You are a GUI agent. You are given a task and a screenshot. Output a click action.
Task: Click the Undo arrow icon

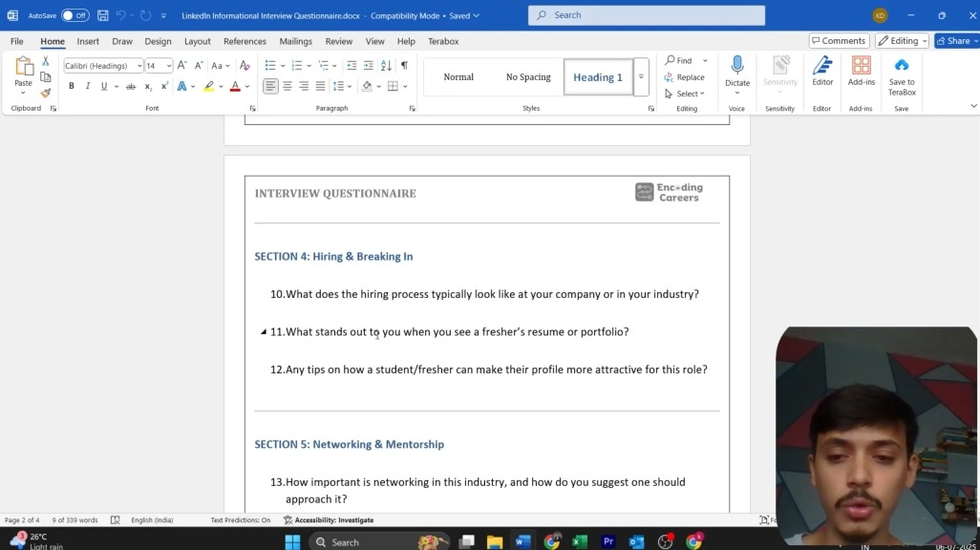click(x=121, y=15)
